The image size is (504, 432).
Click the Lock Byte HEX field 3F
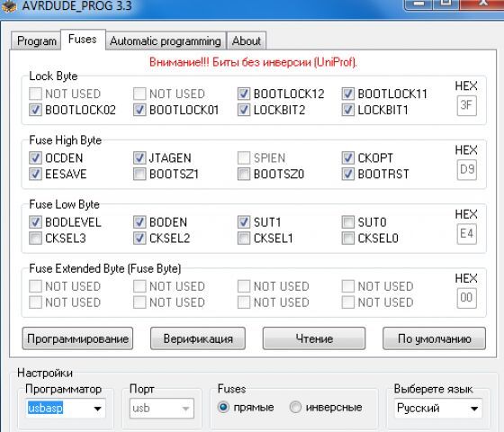(466, 105)
